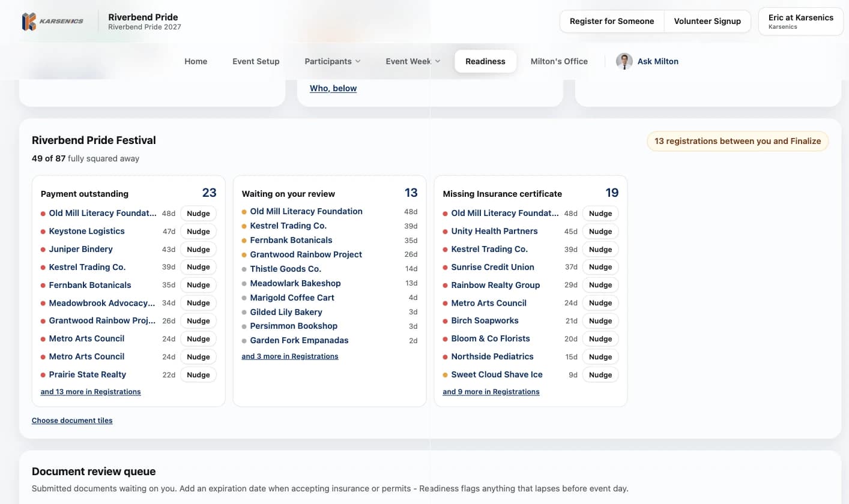Expand the Participants dropdown menu
Screen dimensions: 849x504
(333, 61)
